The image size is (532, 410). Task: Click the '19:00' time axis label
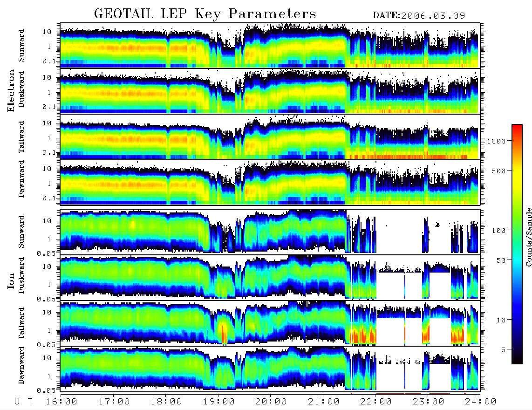219,402
